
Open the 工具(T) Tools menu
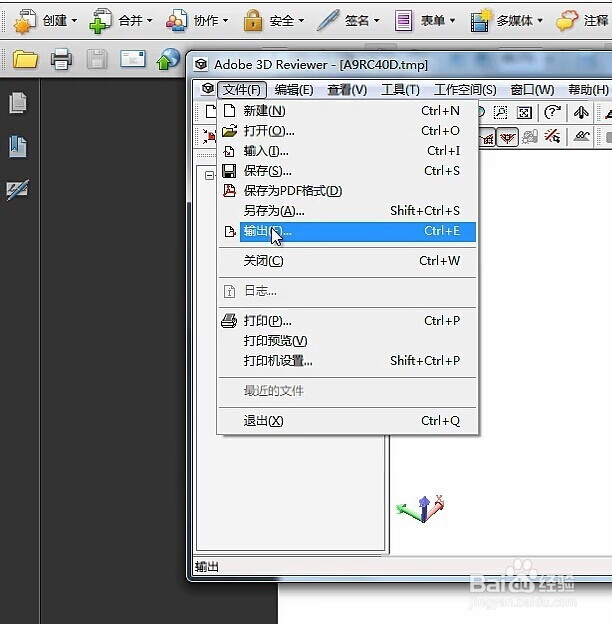[400, 90]
